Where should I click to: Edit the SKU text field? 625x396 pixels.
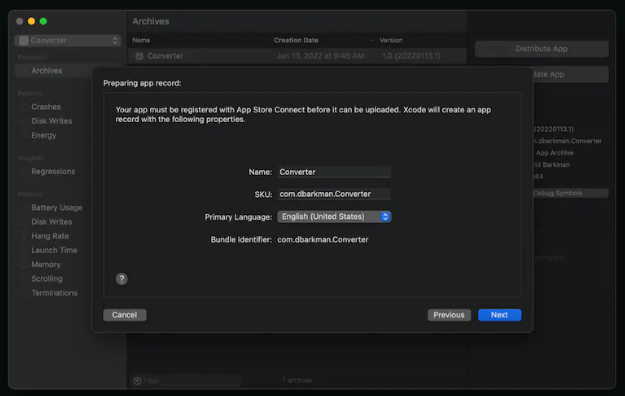pos(334,194)
